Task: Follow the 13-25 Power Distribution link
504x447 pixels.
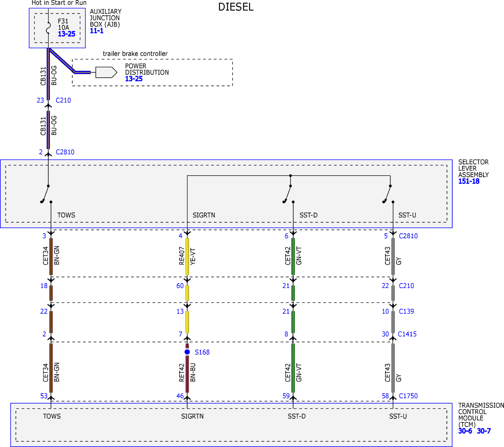Action: coord(134,79)
